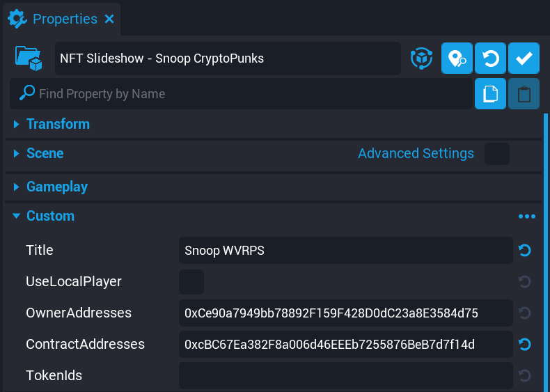550x392 pixels.
Task: Click the Title property label
Action: (x=40, y=250)
